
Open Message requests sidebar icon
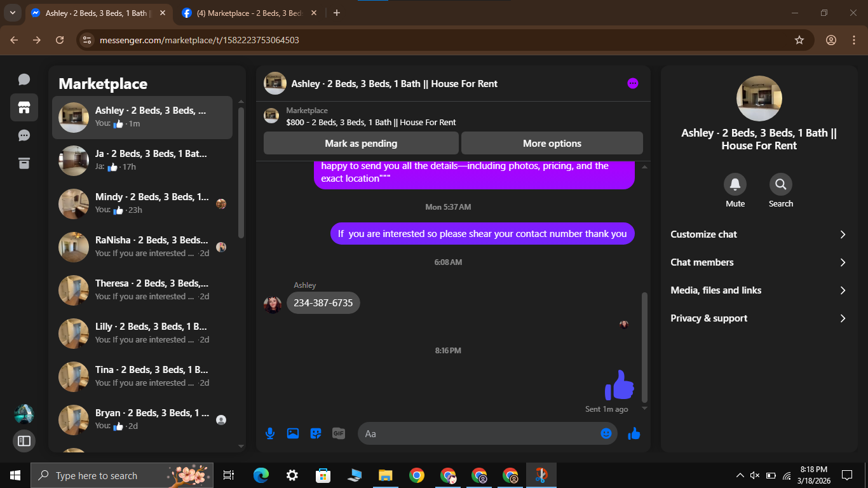(x=24, y=135)
